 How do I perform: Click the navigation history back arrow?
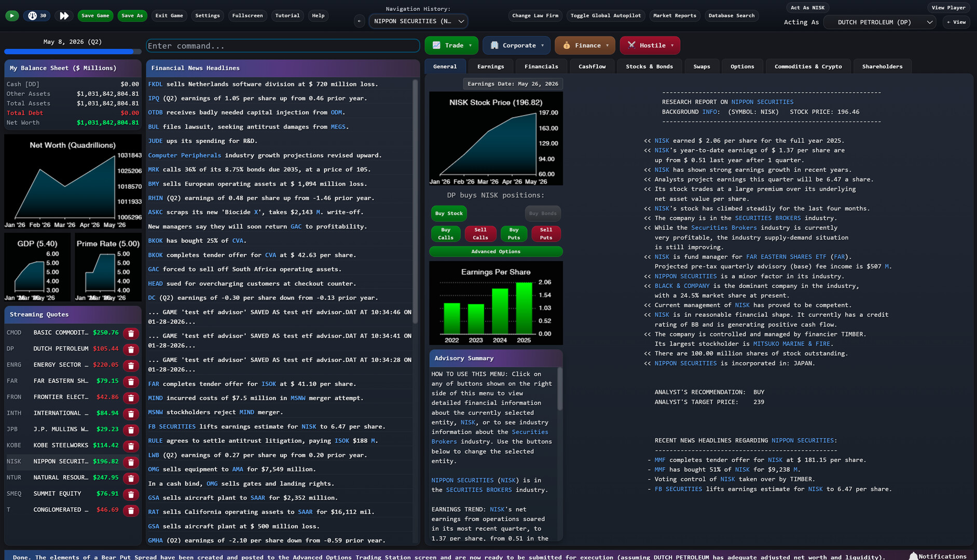click(x=359, y=21)
